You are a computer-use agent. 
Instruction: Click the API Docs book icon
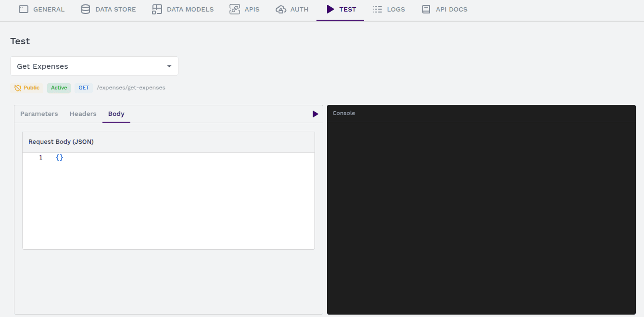point(427,9)
